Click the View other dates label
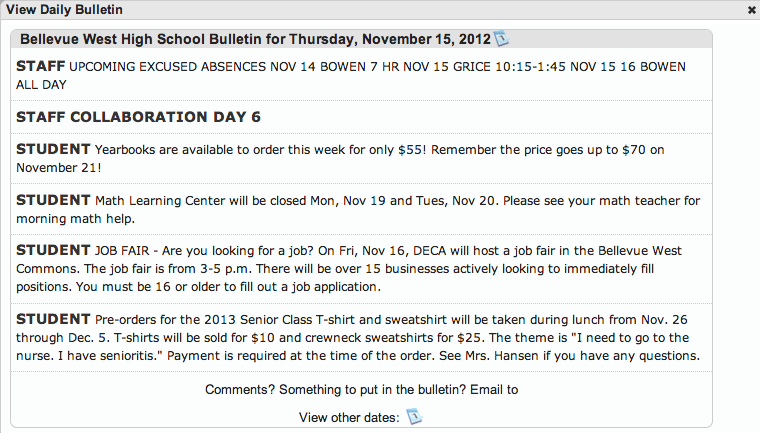 pyautogui.click(x=349, y=417)
